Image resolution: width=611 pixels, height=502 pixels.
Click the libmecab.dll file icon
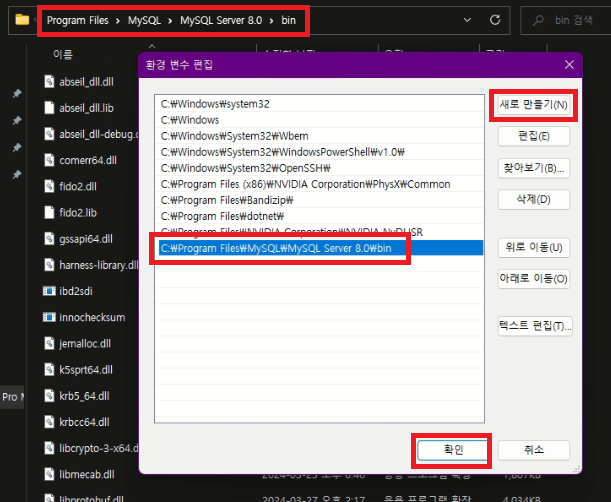click(49, 474)
